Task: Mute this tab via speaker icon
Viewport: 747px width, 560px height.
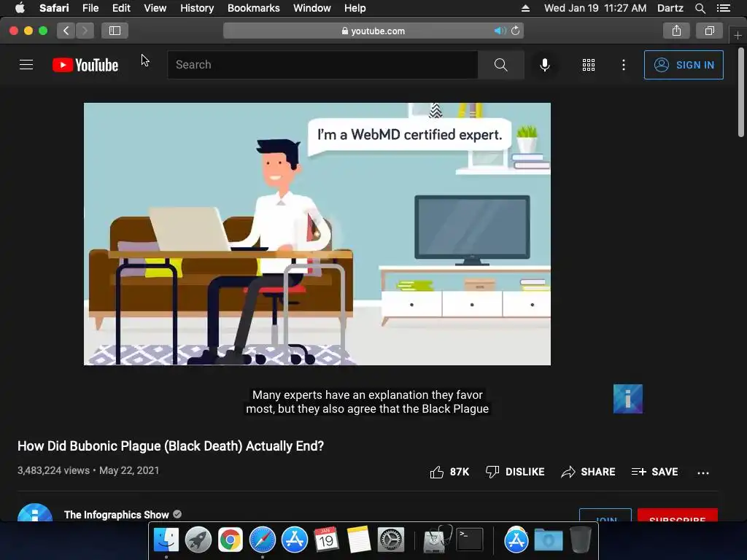Action: [499, 31]
